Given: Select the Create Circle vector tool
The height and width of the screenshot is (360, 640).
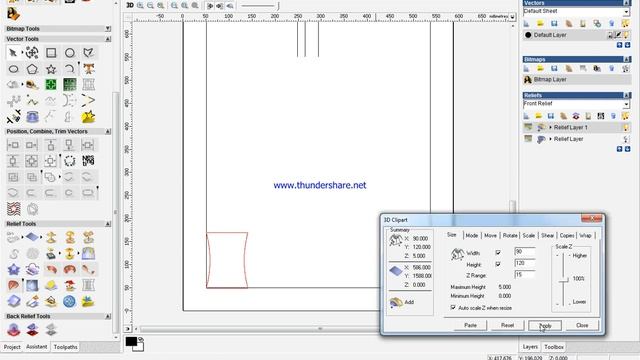Looking at the screenshot, I should pos(70,53).
